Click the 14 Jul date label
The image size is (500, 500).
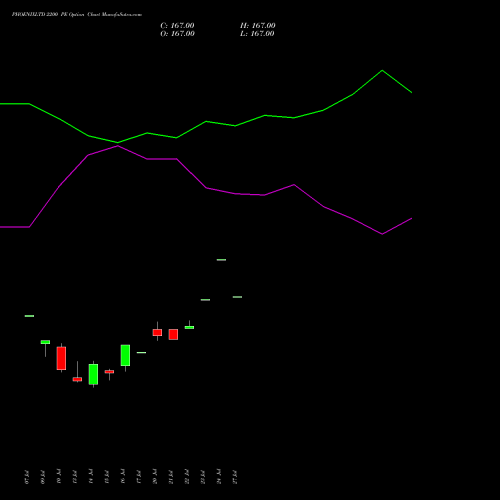[x=91, y=476]
